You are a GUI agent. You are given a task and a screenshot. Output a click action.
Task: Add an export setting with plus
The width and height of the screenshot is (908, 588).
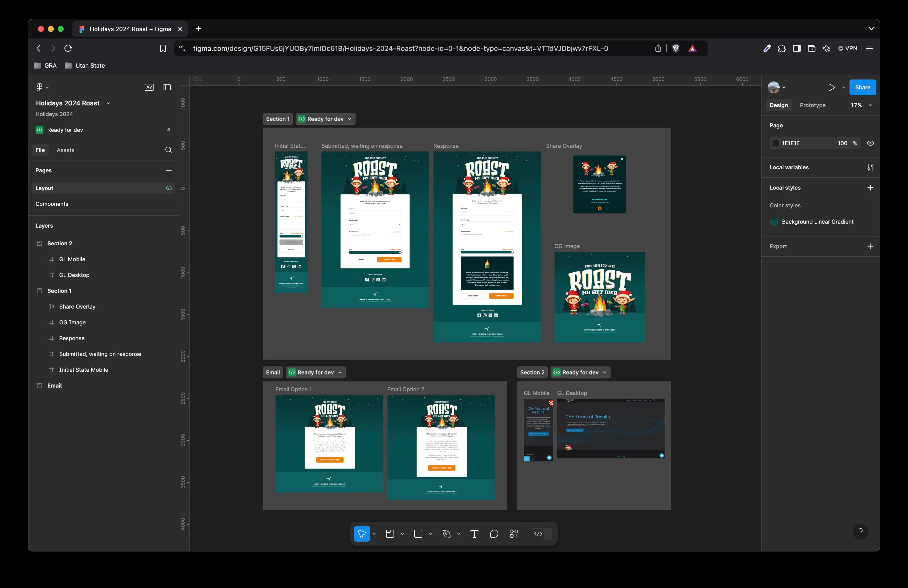[870, 247]
